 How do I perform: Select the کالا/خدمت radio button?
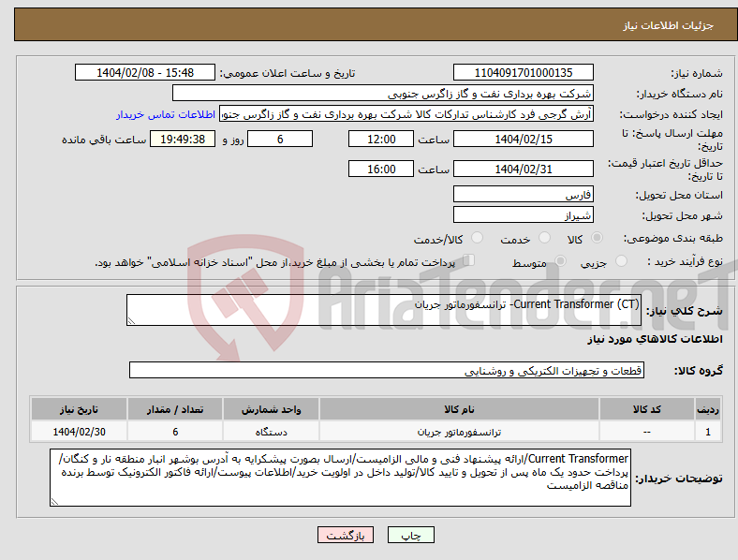478,238
